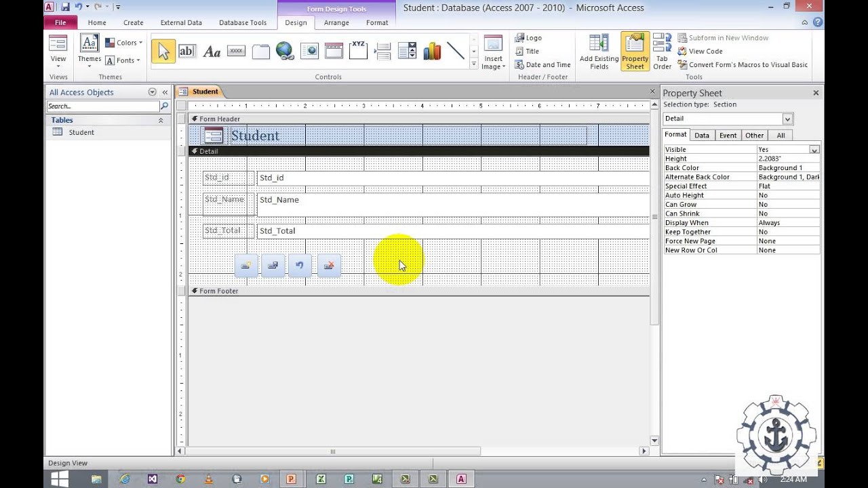The height and width of the screenshot is (488, 868).
Task: Click the delete record button on form
Action: pyautogui.click(x=329, y=265)
